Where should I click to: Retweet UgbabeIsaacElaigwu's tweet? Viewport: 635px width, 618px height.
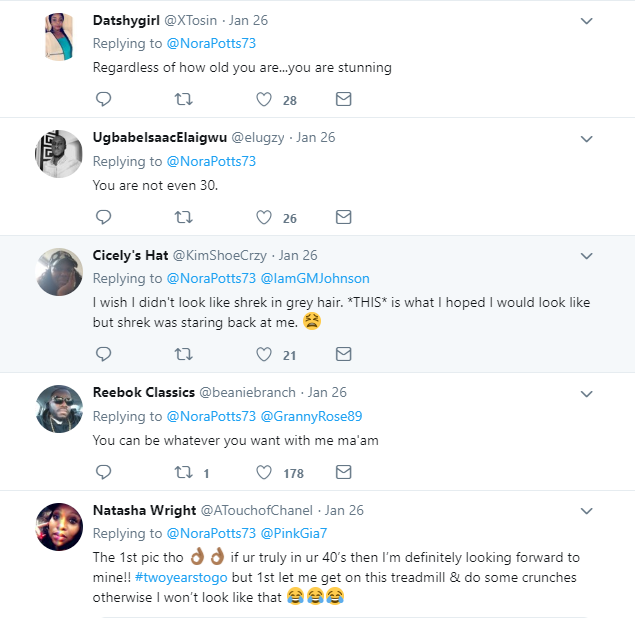[183, 217]
